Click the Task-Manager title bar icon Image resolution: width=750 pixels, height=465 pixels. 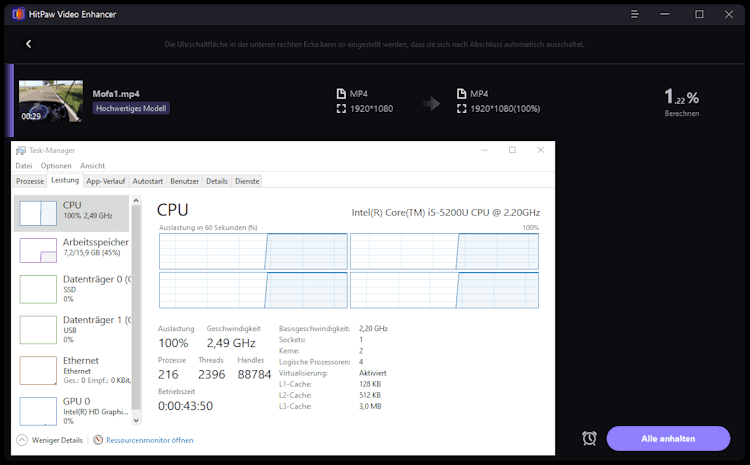21,150
